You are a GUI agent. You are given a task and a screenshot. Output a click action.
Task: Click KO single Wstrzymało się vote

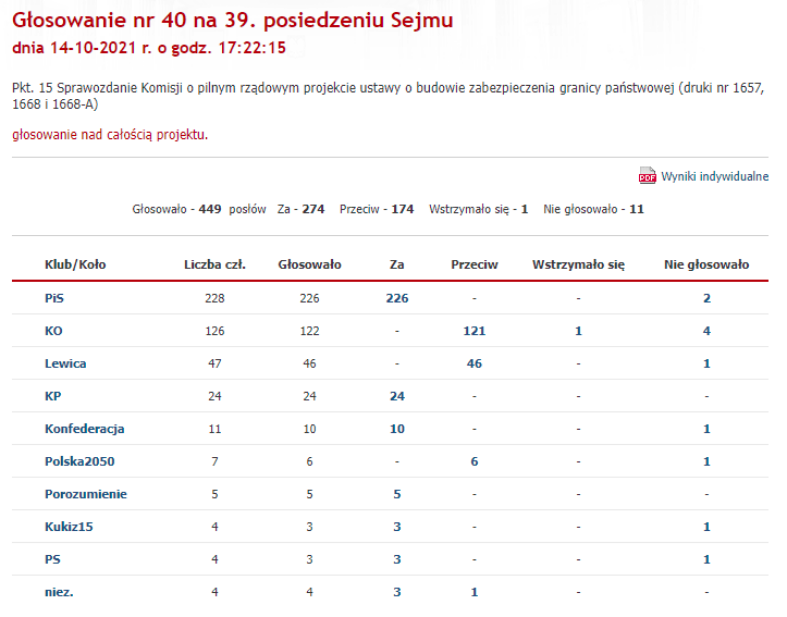pyautogui.click(x=578, y=331)
